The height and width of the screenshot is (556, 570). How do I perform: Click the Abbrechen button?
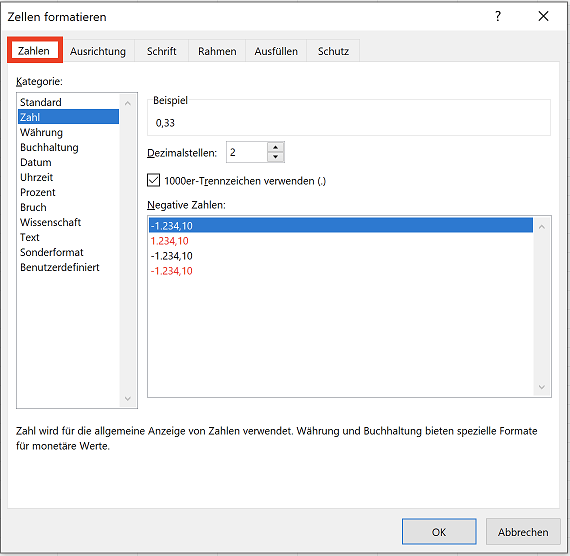coord(523,532)
